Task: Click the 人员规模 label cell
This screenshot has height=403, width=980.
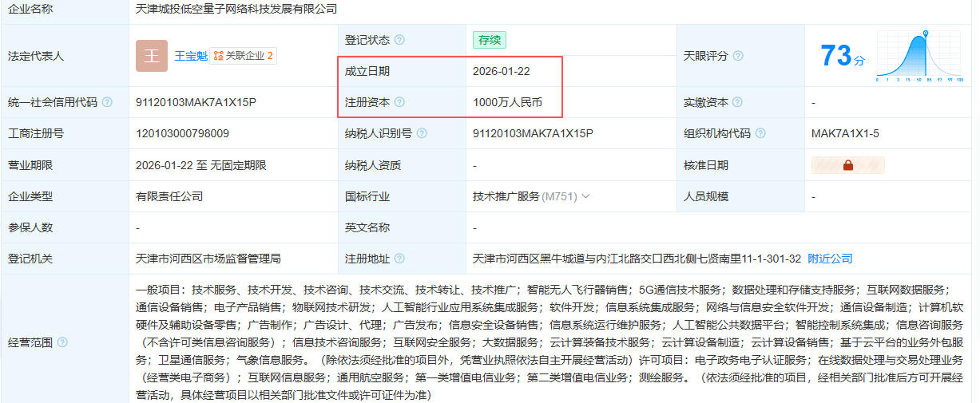Action: click(x=740, y=196)
